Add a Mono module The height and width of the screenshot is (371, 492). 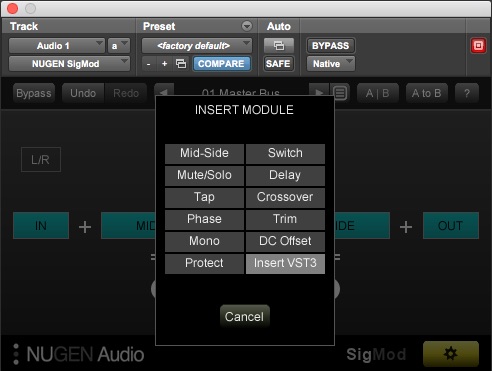coord(204,241)
